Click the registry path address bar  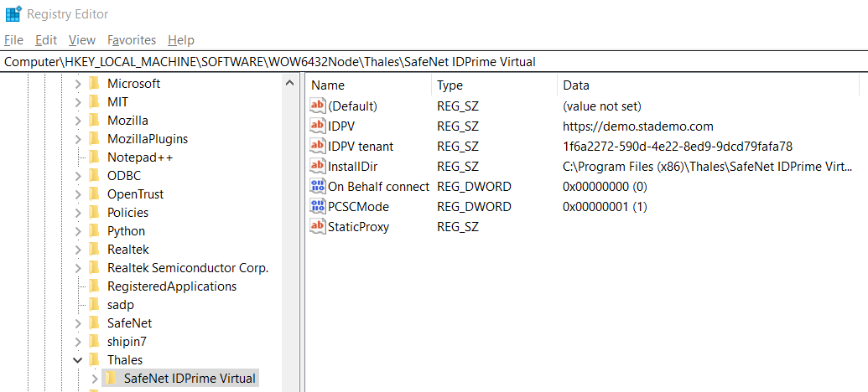pos(434,62)
